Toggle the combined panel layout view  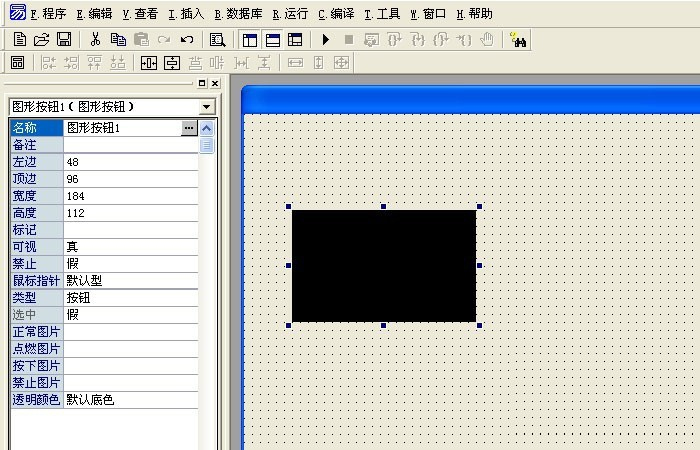(x=295, y=40)
